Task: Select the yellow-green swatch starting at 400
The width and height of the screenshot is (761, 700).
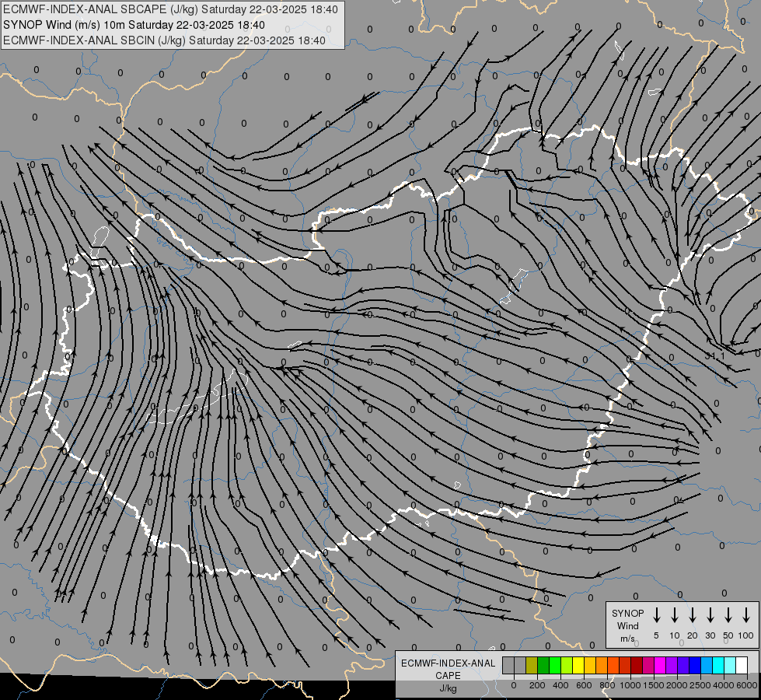Action: pos(567,665)
